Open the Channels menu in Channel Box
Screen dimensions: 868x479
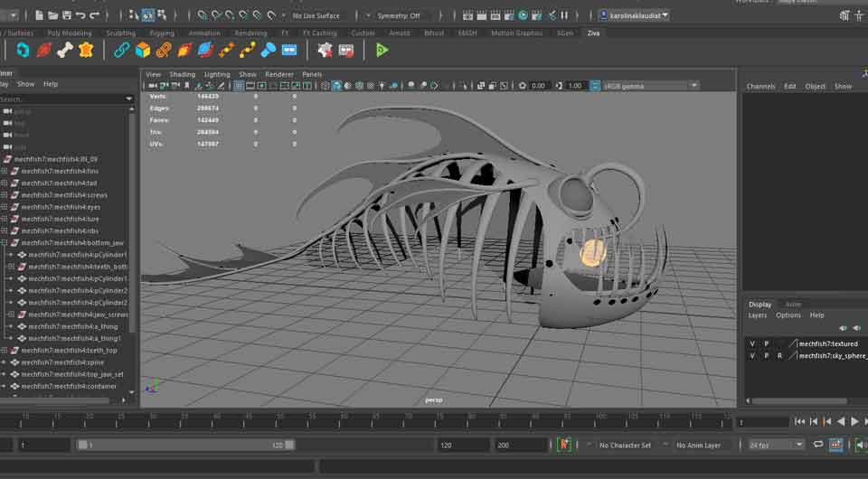[760, 86]
